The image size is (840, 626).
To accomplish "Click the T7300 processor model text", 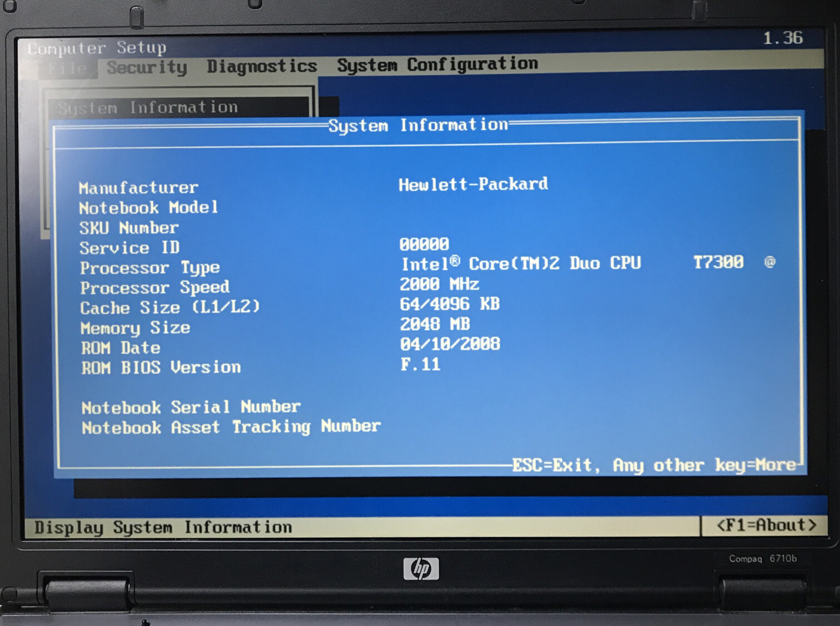I will pos(718,262).
